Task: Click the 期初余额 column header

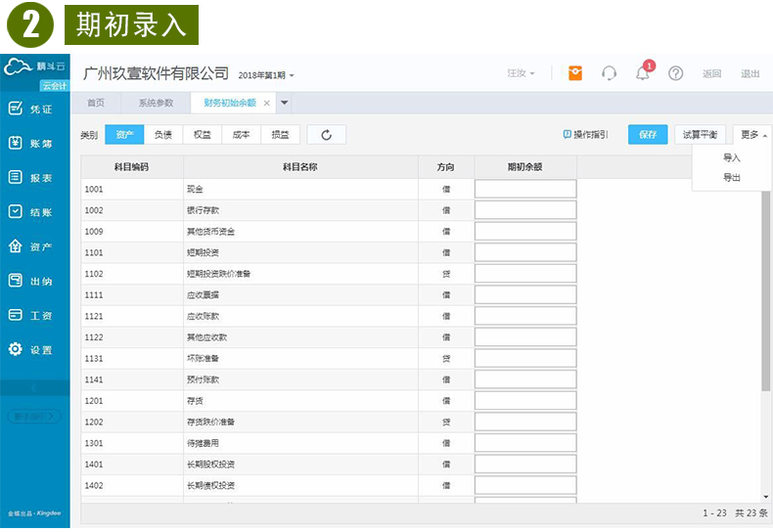Action: [525, 167]
